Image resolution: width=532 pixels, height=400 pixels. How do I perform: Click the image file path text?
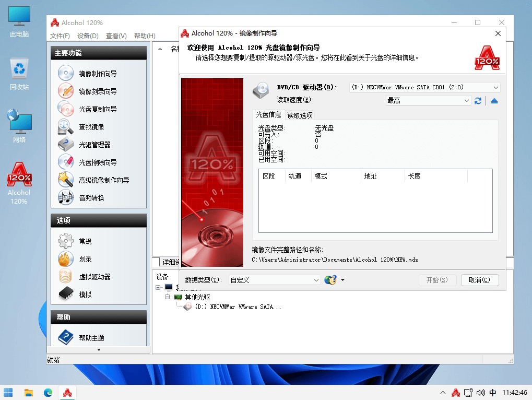point(335,260)
